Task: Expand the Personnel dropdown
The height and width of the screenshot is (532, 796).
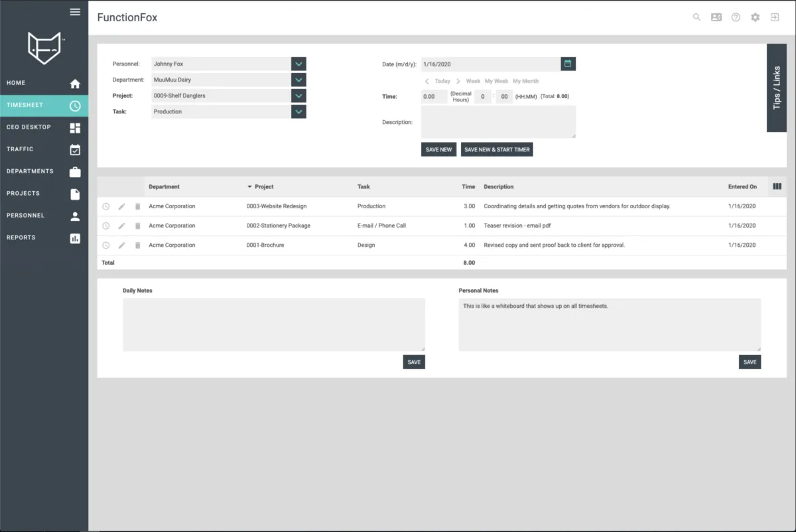Action: click(298, 64)
